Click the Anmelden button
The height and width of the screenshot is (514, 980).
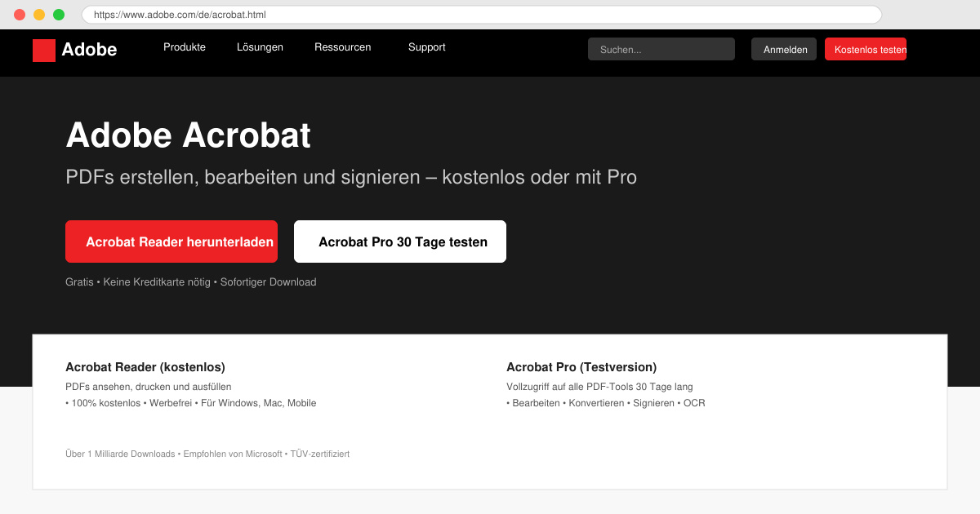tap(786, 49)
